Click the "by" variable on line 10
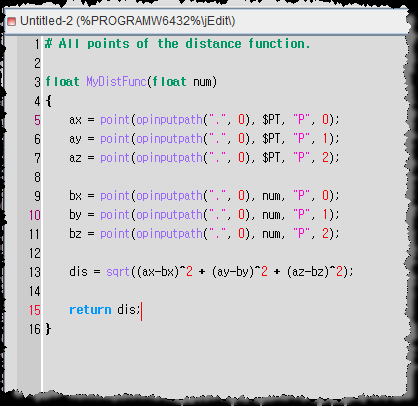The height and width of the screenshot is (406, 418). tap(75, 214)
